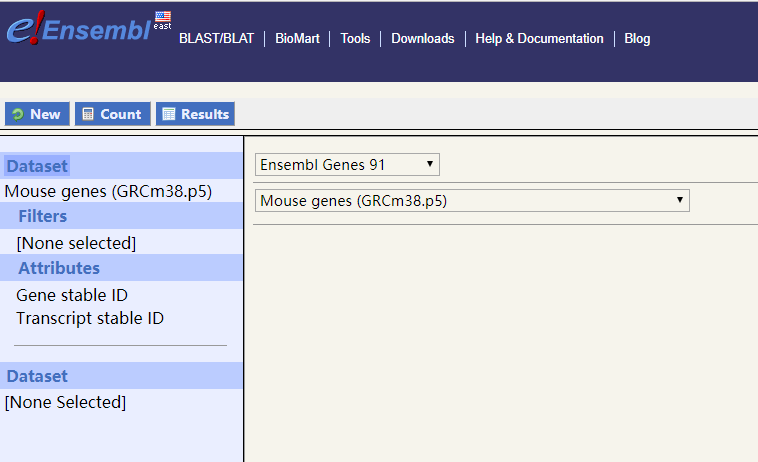This screenshot has width=758, height=462.
Task: Click the Gene stable ID attribute
Action: point(72,295)
